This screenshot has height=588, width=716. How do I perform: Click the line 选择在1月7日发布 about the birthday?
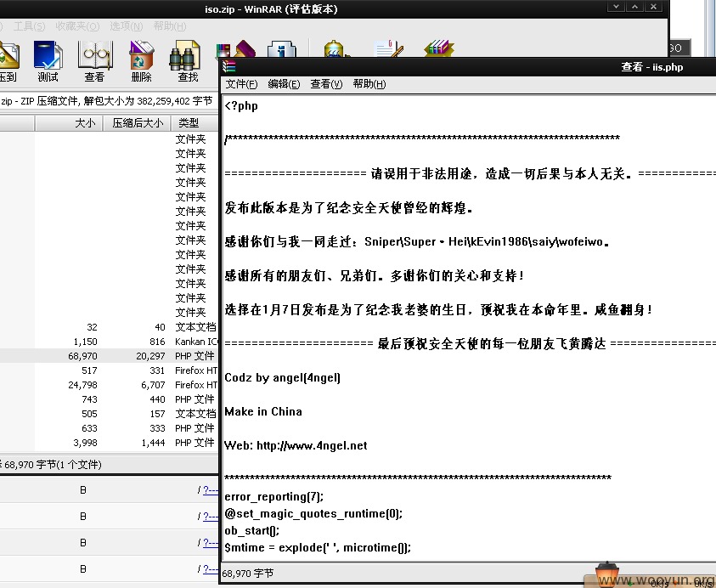(x=438, y=310)
